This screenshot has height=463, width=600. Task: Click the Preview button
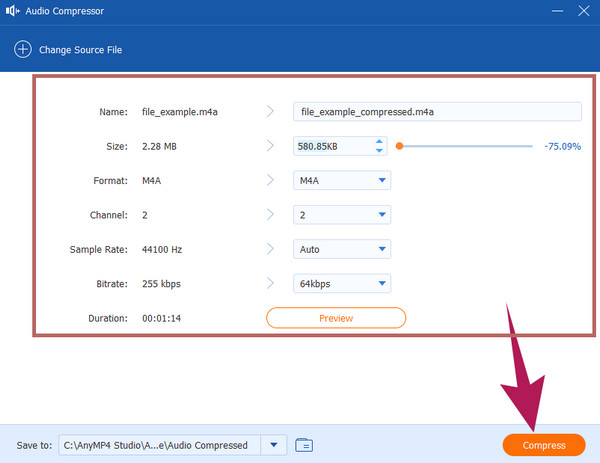click(336, 318)
